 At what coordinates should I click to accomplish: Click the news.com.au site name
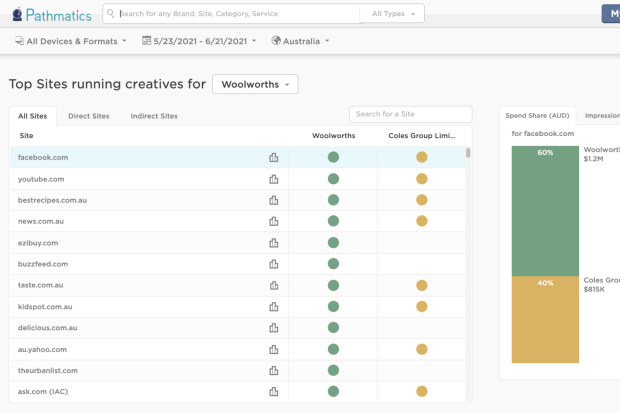pyautogui.click(x=41, y=221)
